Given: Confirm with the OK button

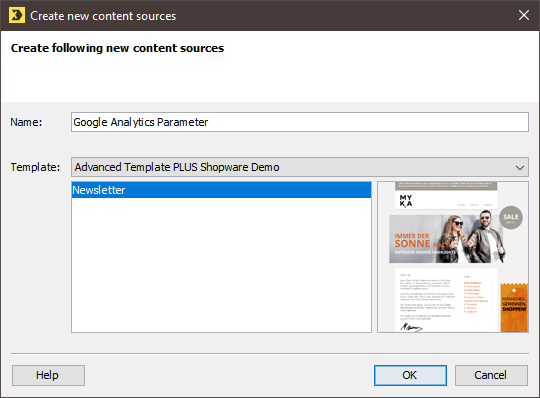Looking at the screenshot, I should tap(410, 375).
